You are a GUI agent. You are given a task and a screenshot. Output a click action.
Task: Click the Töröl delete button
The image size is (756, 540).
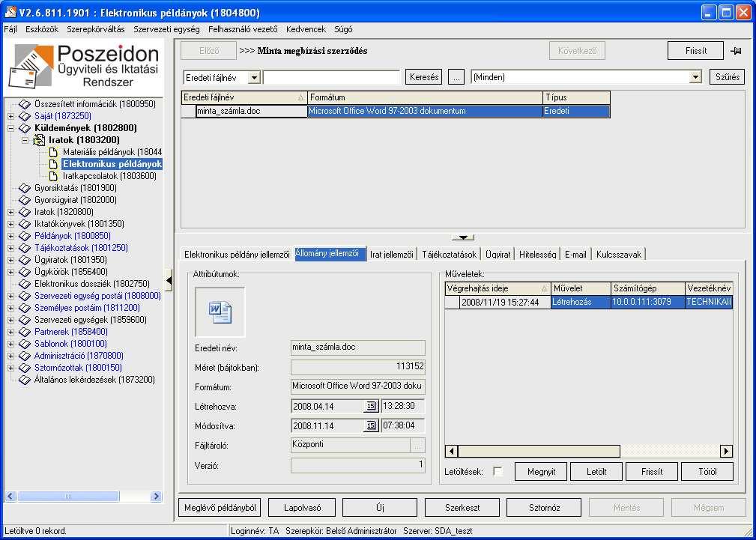[707, 472]
